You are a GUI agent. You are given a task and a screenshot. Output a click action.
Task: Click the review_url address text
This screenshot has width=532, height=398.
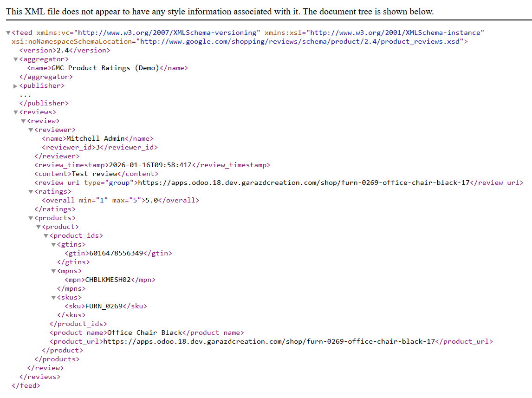coord(304,183)
